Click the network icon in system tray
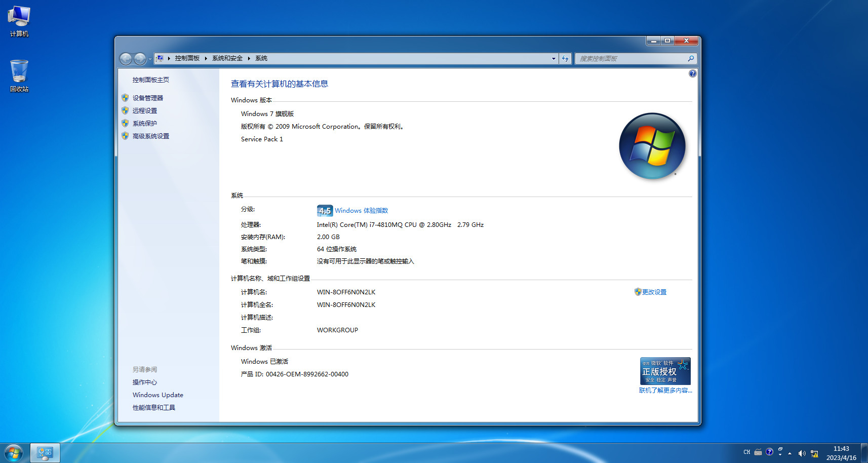The height and width of the screenshot is (463, 868). coord(814,453)
